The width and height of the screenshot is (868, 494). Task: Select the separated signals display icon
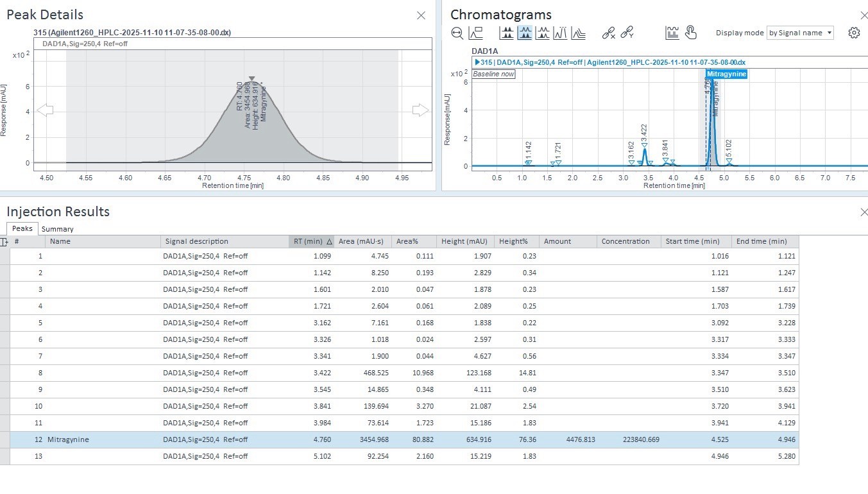tap(507, 33)
